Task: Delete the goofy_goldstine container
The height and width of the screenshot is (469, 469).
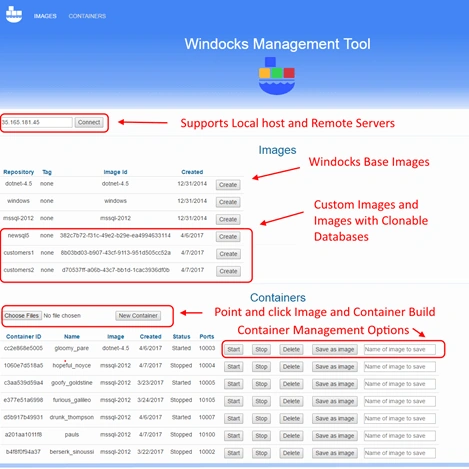Action: tap(291, 384)
